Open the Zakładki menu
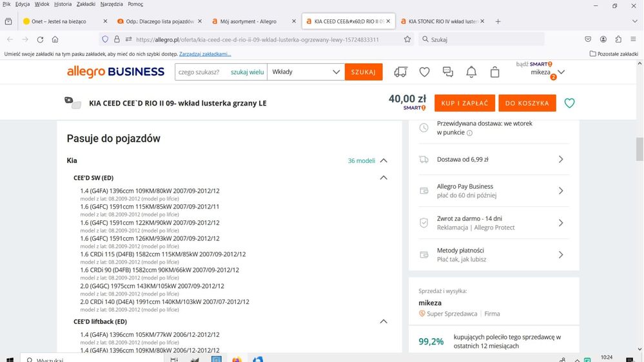 pyautogui.click(x=86, y=4)
